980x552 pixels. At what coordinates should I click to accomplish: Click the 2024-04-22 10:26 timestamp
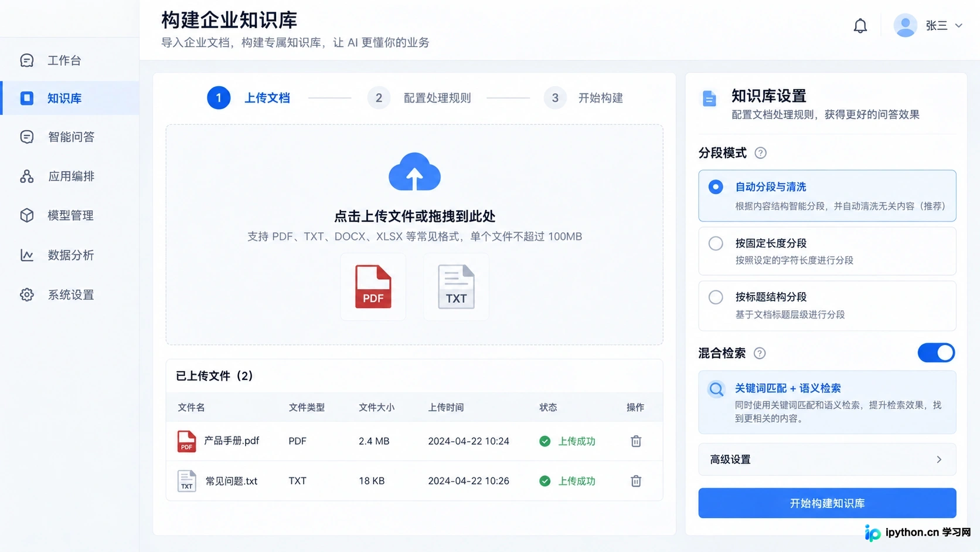point(468,481)
